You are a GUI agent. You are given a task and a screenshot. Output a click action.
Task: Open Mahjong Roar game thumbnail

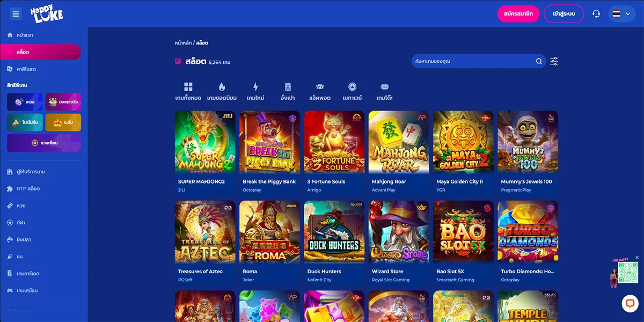[x=399, y=142]
